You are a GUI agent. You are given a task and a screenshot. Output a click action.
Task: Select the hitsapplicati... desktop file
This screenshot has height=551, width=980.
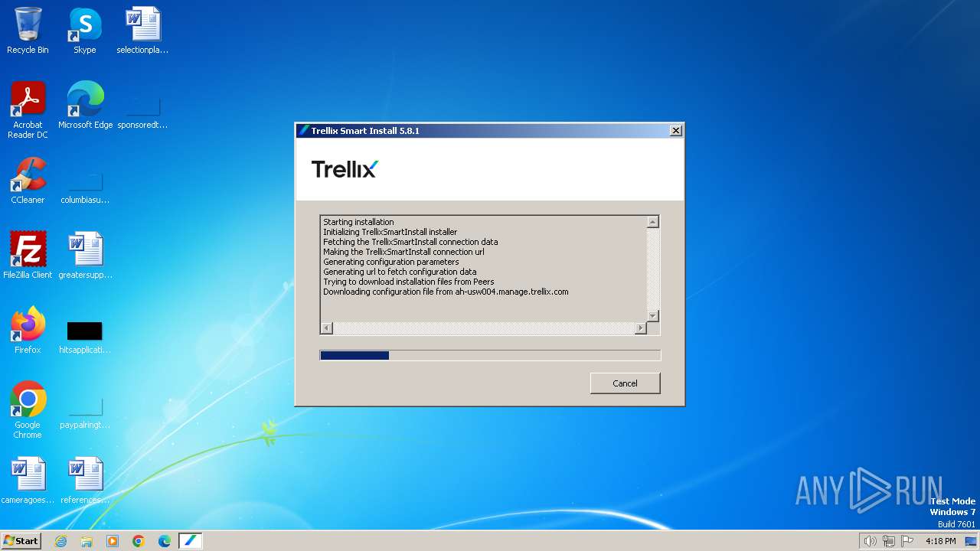(85, 337)
